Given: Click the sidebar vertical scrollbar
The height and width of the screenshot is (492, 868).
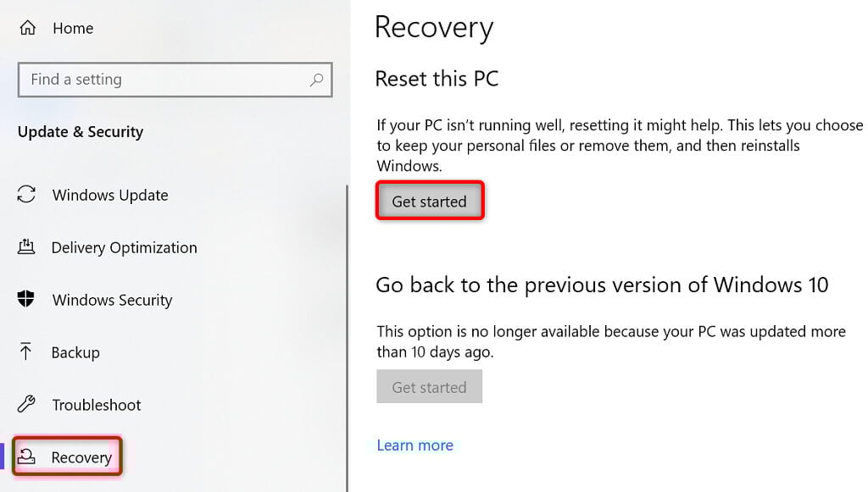Looking at the screenshot, I should [347, 339].
